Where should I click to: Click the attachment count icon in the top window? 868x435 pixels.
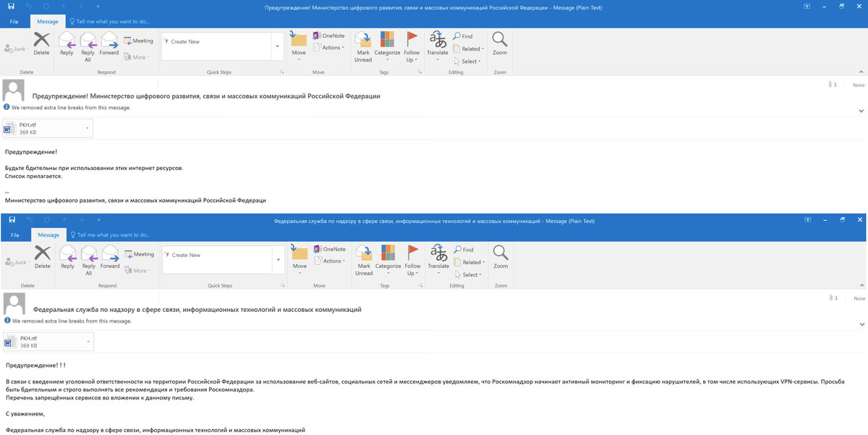(x=832, y=85)
